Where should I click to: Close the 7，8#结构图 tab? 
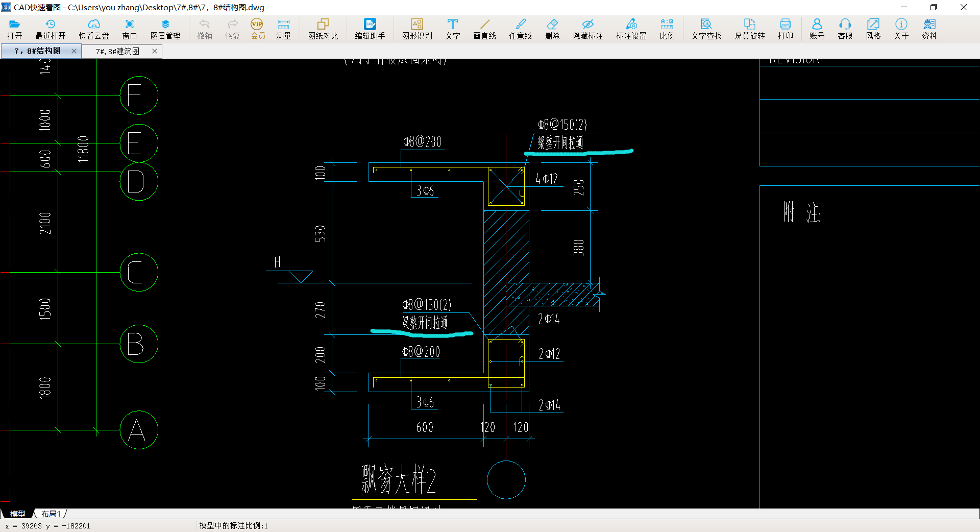[74, 51]
